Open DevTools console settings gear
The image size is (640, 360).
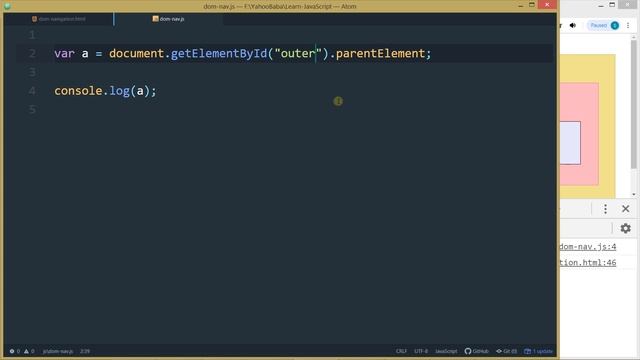click(x=625, y=228)
